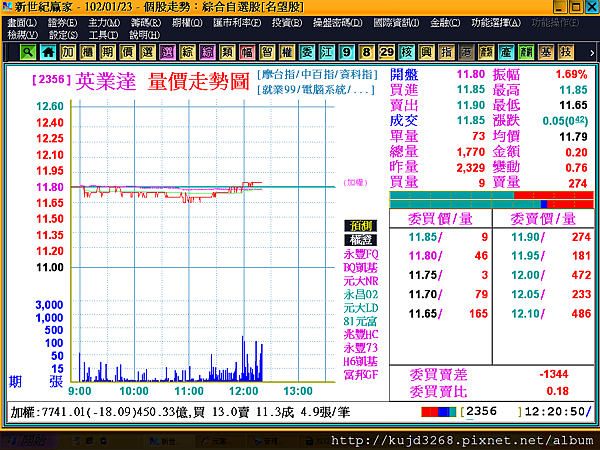
Task: Select warrant BQ凱基 in list
Action: click(361, 267)
